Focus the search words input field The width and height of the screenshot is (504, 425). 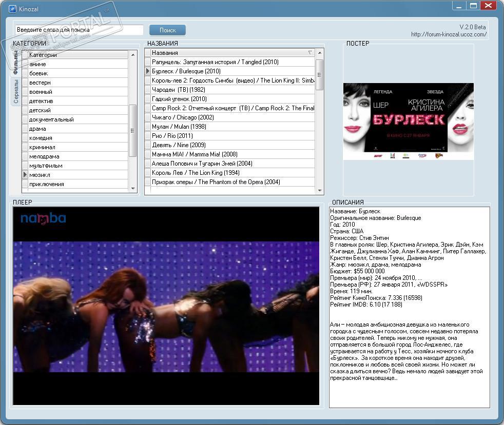[79, 30]
